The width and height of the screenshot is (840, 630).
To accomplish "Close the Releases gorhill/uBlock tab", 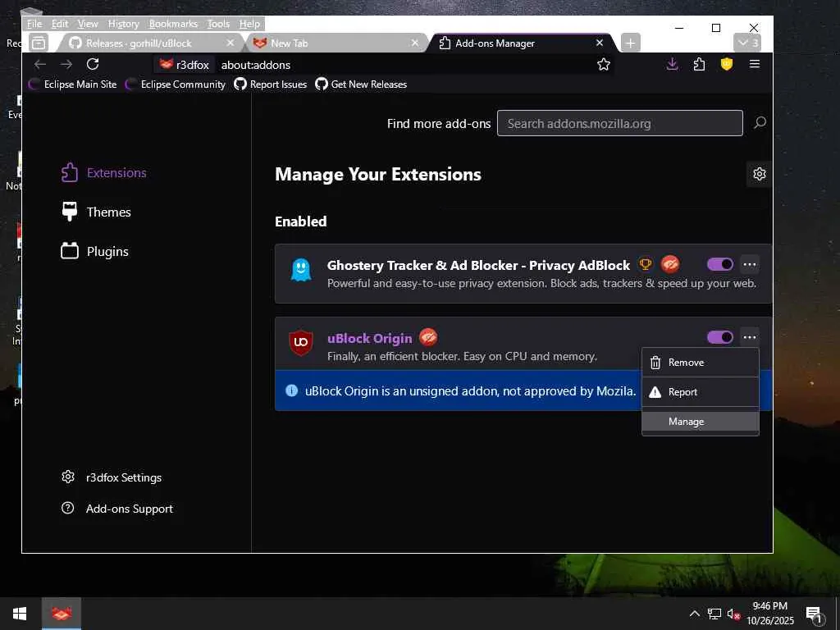I will click(x=231, y=43).
